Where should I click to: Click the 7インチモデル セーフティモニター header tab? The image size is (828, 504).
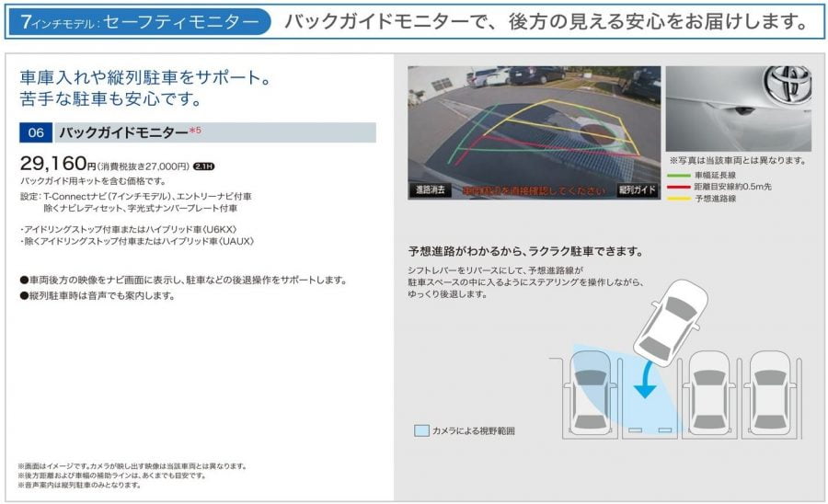pos(138,20)
